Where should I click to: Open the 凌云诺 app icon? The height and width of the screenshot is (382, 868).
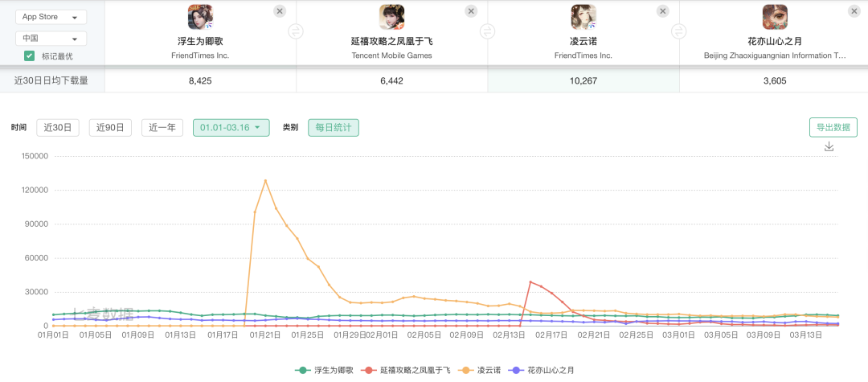[583, 17]
